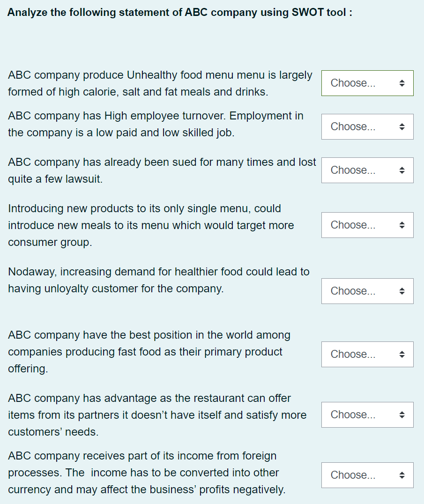Image resolution: width=424 pixels, height=504 pixels.
Task: Click the arrow icon in the best position dropdown
Action: click(x=402, y=355)
